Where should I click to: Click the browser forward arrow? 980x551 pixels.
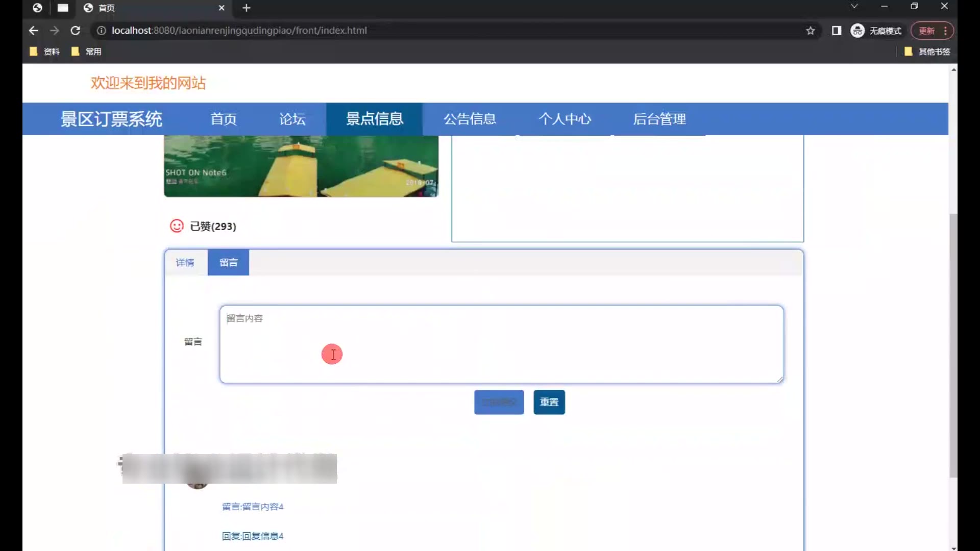[55, 31]
